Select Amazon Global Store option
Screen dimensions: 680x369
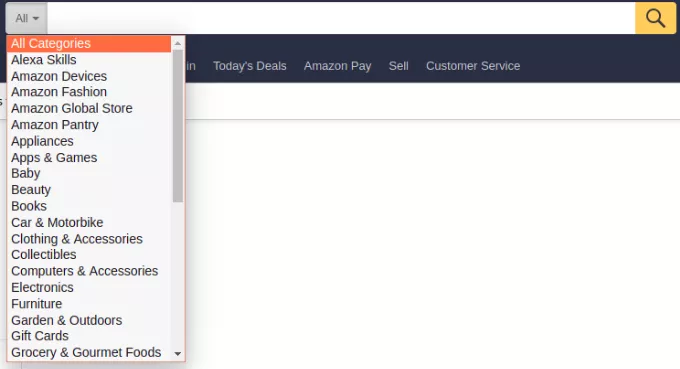pos(89,108)
